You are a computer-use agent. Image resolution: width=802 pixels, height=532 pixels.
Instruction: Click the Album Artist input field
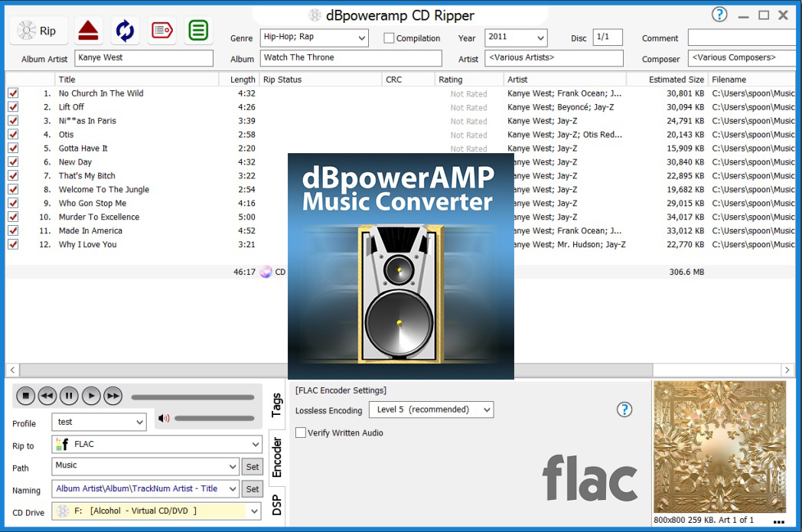pyautogui.click(x=144, y=58)
